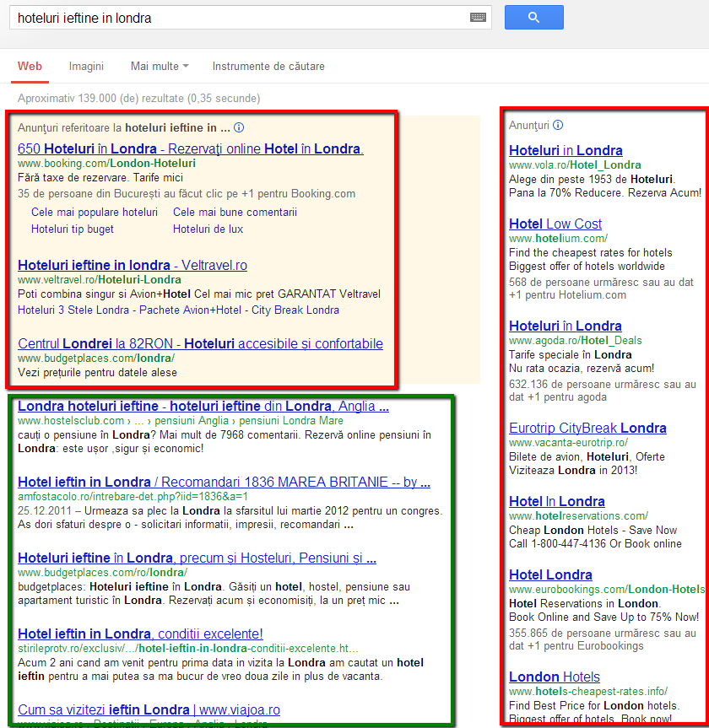This screenshot has width=709, height=728.
Task: Follow the 'City Break Londra' link
Action: coord(295,310)
